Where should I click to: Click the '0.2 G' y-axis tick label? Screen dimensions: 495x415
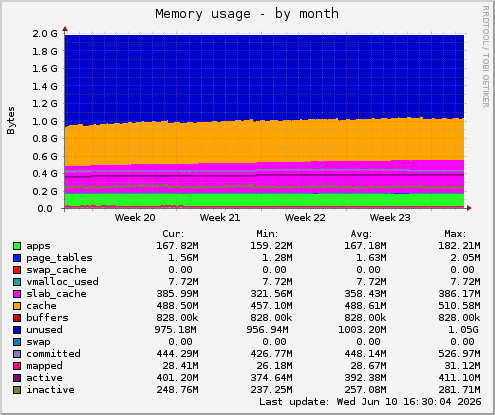tap(45, 191)
